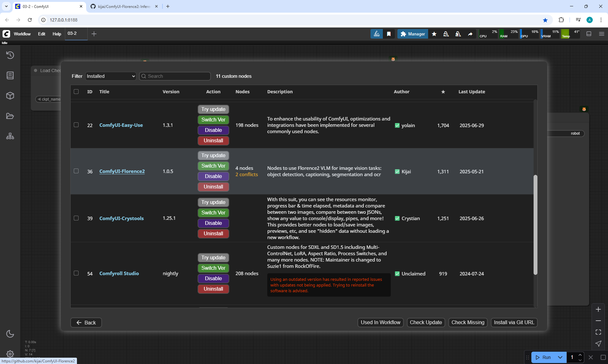Open the workflows folder sidebar icon
608x364 pixels.
pyautogui.click(x=10, y=116)
